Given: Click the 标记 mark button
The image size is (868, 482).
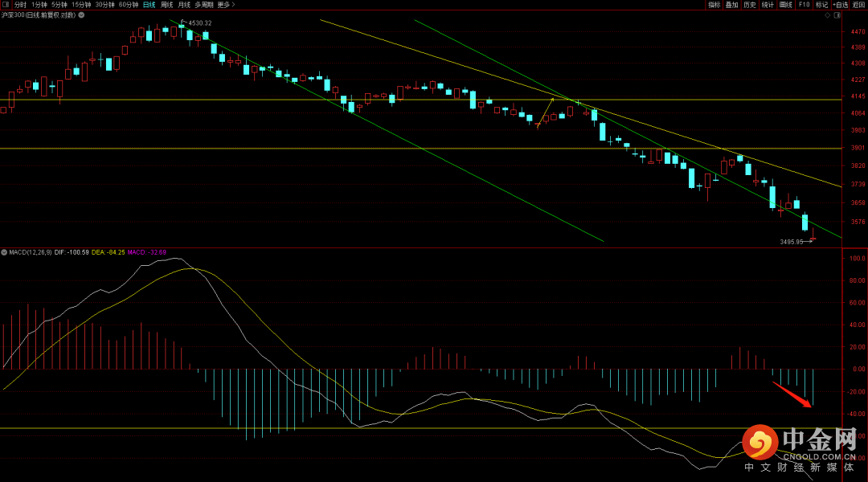Looking at the screenshot, I should [821, 5].
